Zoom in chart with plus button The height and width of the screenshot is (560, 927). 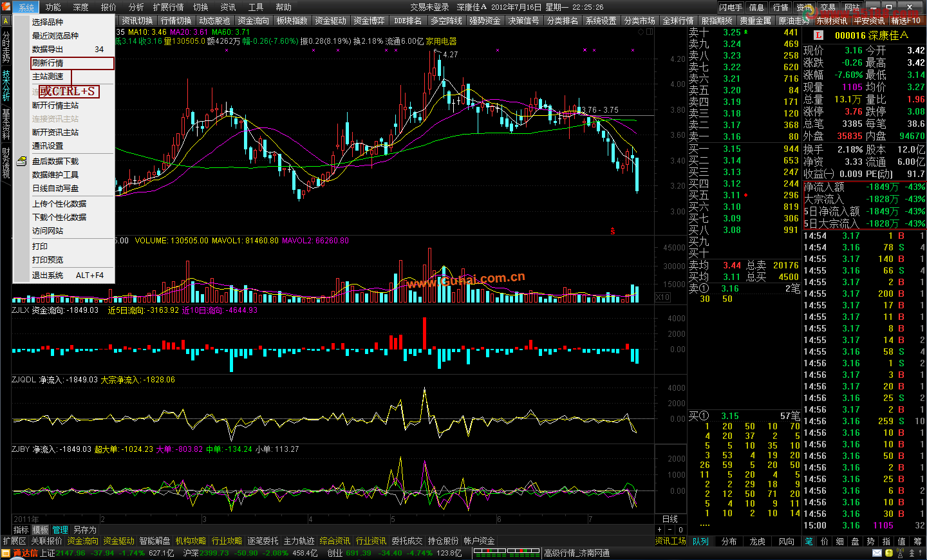click(x=659, y=530)
